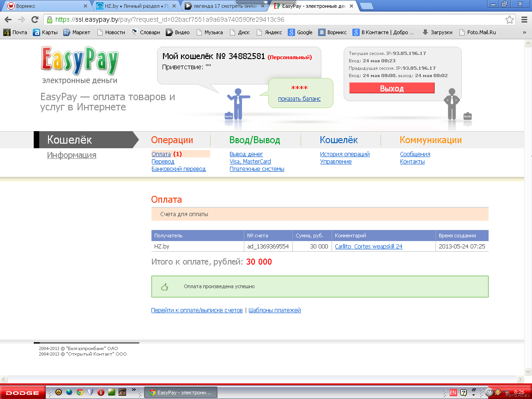
Task: Open the Почта bookmark
Action: [15, 32]
